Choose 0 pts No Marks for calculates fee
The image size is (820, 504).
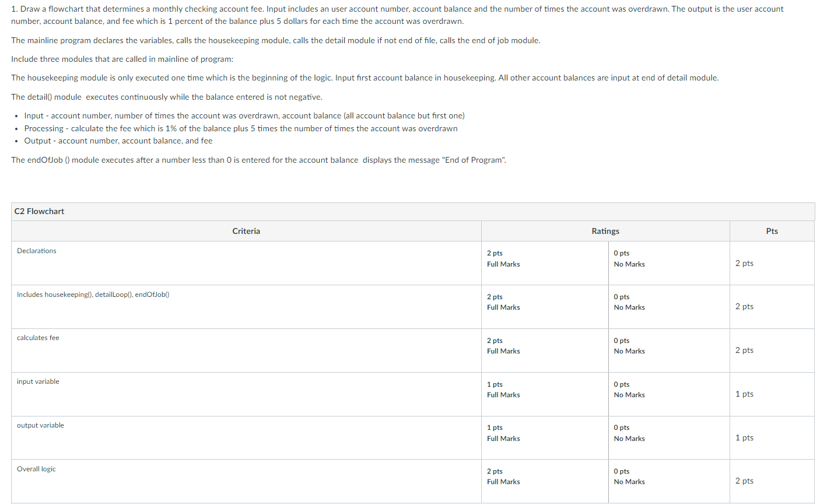pos(629,346)
